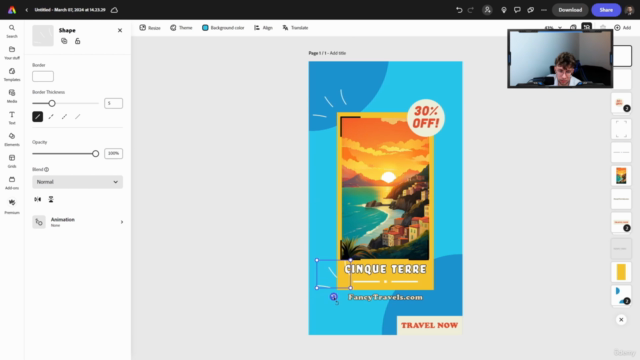Open the Media sidebar section

(x=12, y=96)
